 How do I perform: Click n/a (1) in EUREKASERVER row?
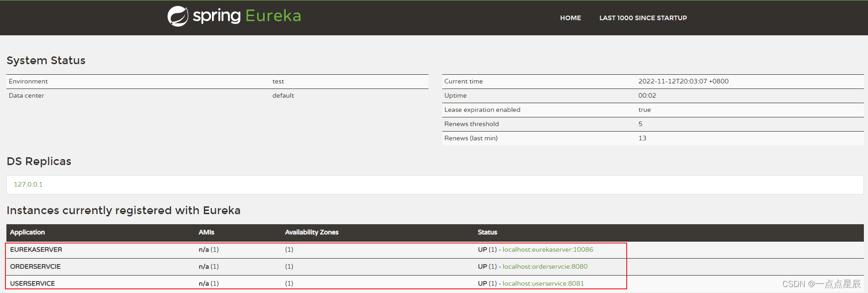pyautogui.click(x=209, y=249)
